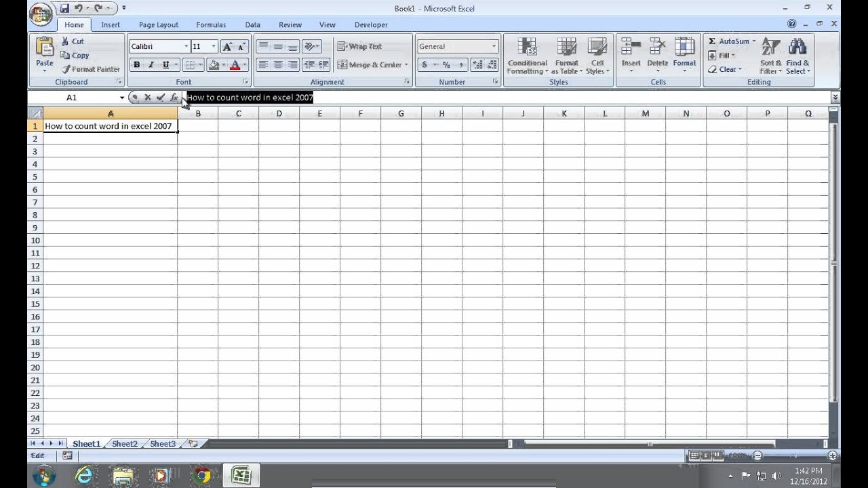Toggle underline formatting
The image size is (868, 488).
coord(165,65)
